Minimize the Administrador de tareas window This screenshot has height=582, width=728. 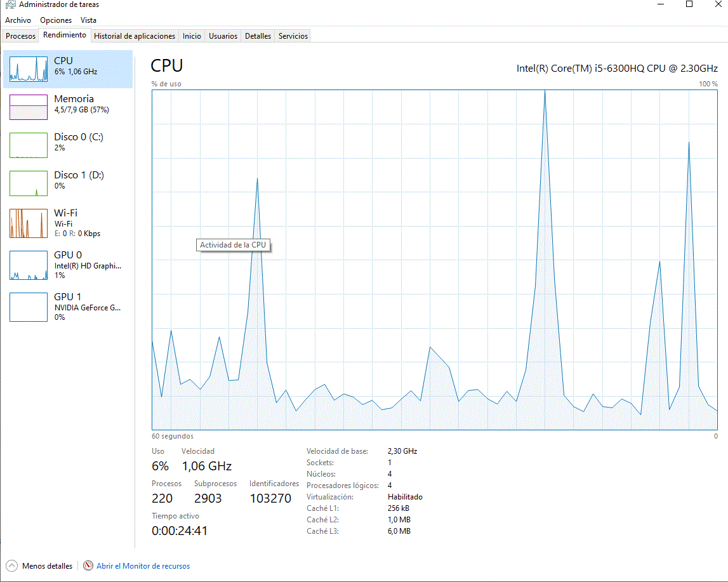(661, 4)
